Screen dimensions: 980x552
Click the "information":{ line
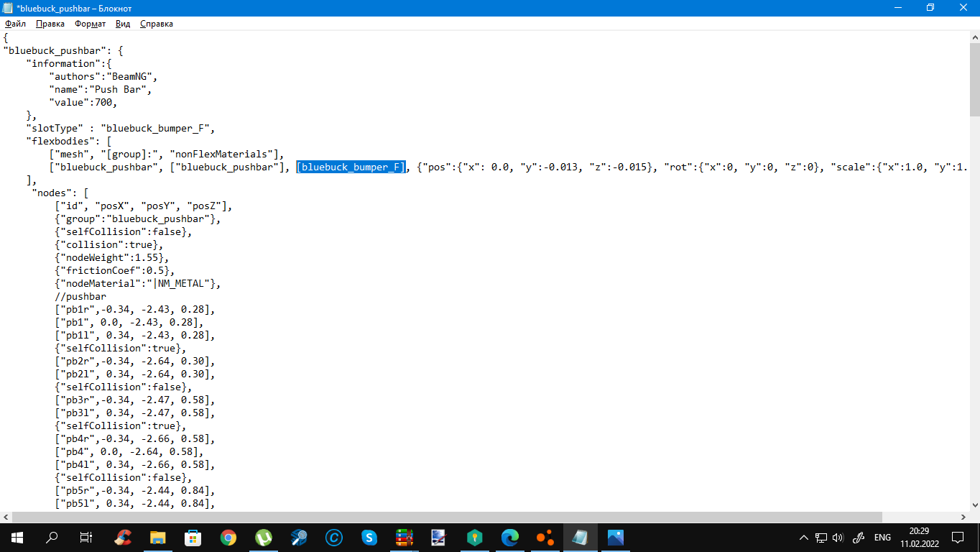pos(68,63)
